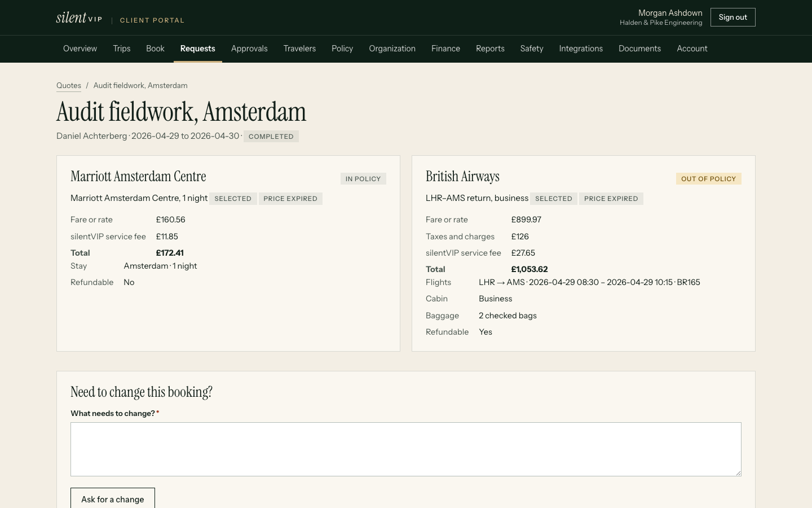Click the 'Audit fieldwork, Amsterdam' page title
812x508 pixels.
click(x=181, y=112)
